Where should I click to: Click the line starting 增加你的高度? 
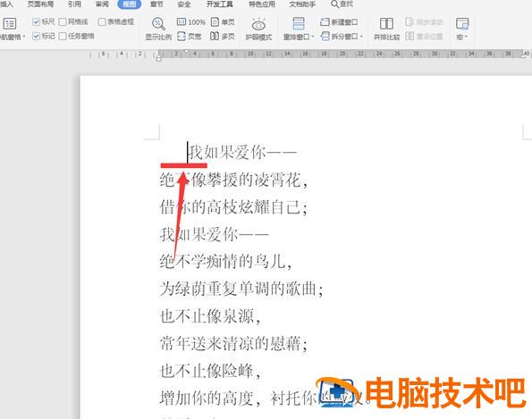[x=266, y=398]
